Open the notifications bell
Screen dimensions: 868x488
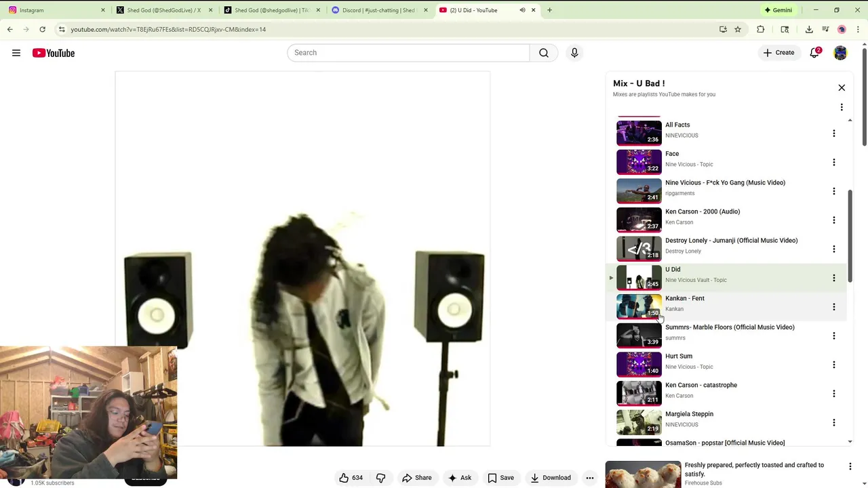(815, 53)
